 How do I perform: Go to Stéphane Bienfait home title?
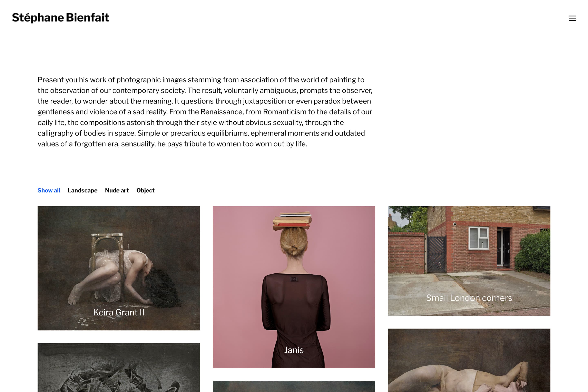pyautogui.click(x=60, y=18)
